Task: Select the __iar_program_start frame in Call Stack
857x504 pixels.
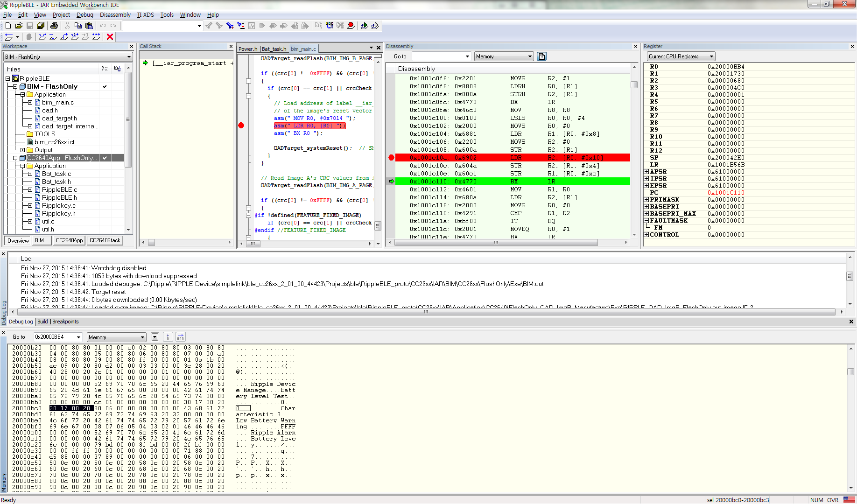Action: [187, 63]
